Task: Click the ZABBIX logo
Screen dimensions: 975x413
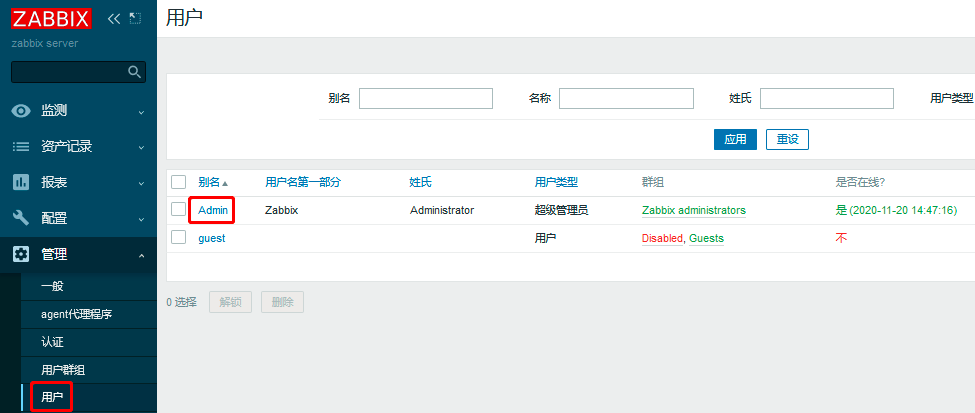Action: (52, 19)
